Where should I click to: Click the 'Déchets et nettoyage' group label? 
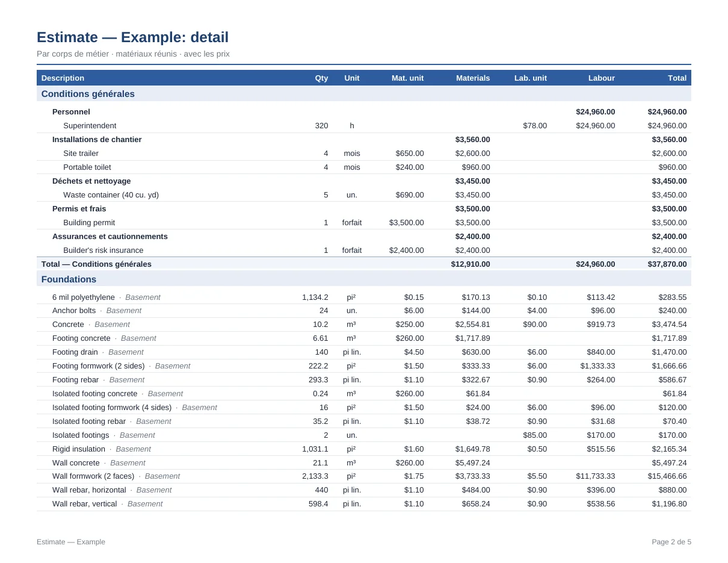91,181
